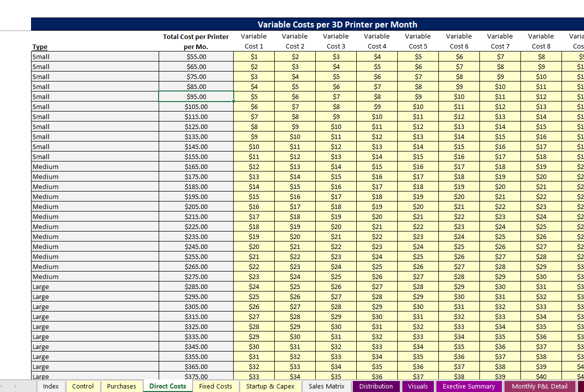Click Variable Cost 3 cell in the $345.00 row
Screen dimensions: 584x392
336,347
